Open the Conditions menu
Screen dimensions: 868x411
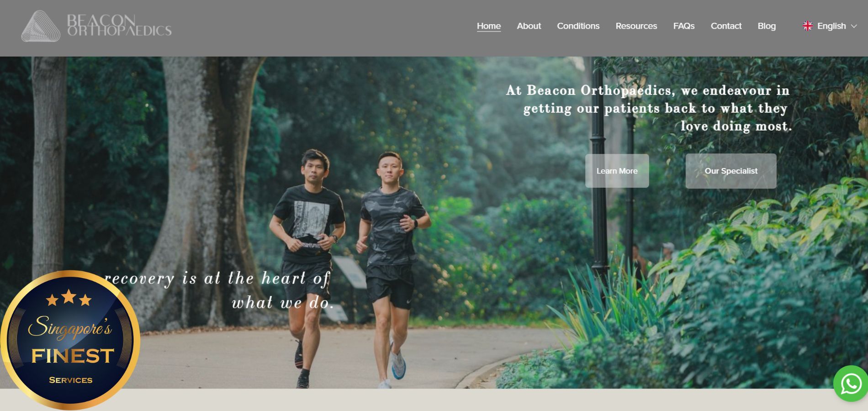click(578, 26)
